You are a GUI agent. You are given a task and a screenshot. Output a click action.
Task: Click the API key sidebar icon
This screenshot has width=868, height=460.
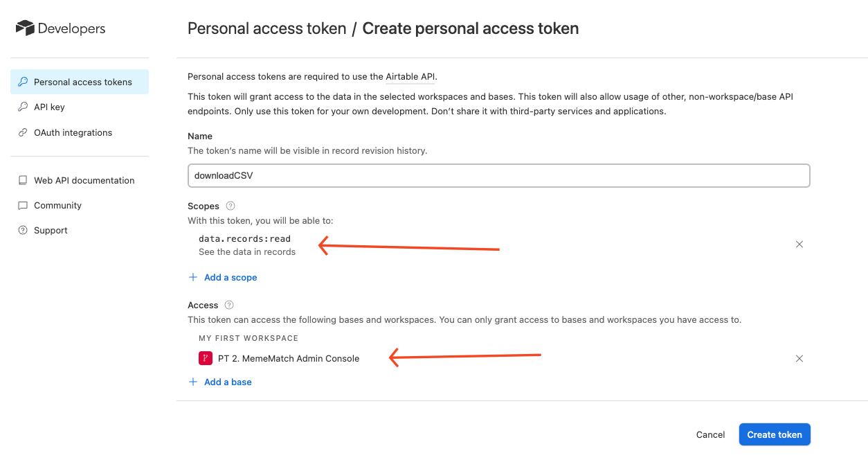pos(23,107)
